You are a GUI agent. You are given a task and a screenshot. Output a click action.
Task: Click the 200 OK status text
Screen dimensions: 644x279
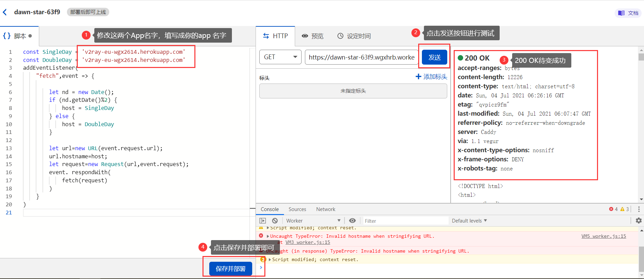click(x=477, y=58)
